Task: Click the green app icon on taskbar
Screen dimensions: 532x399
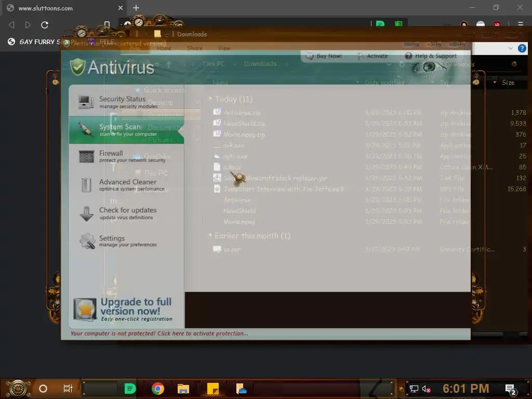Action: (x=130, y=389)
